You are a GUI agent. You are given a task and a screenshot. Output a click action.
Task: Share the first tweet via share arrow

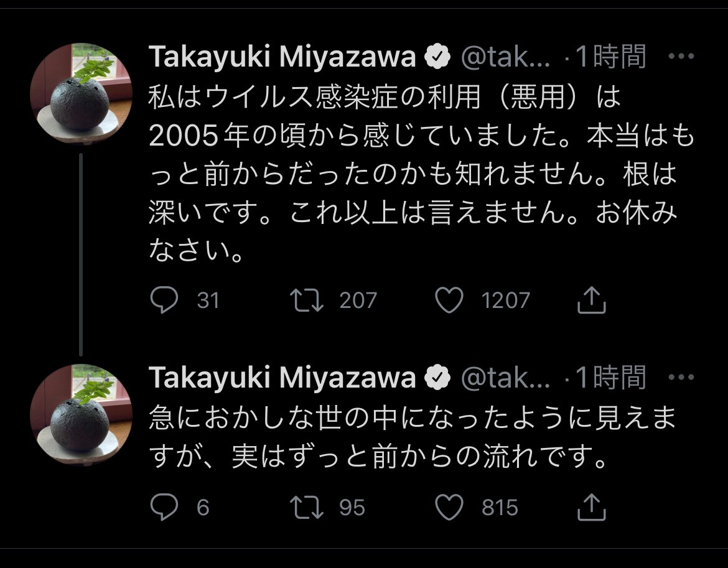tap(591, 300)
